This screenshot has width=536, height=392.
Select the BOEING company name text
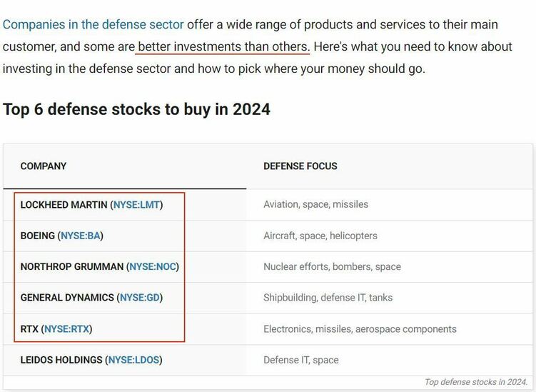tap(38, 236)
